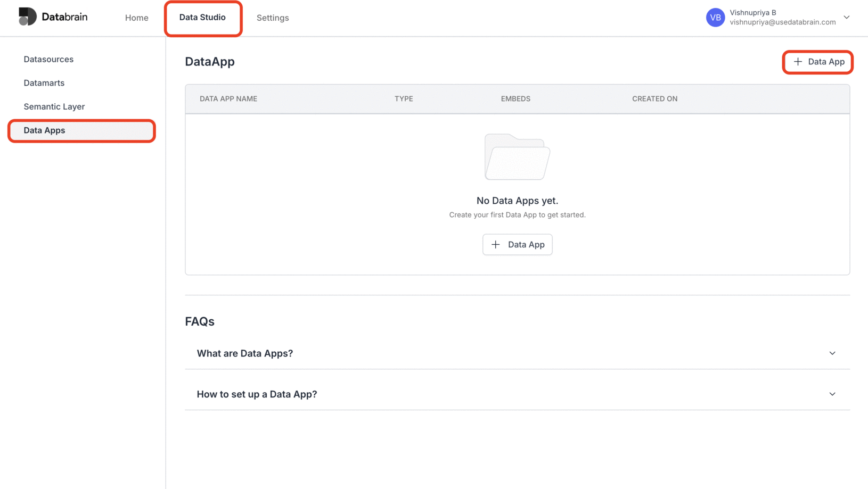Click the EMBEDS column header
This screenshot has width=868, height=489.
515,98
